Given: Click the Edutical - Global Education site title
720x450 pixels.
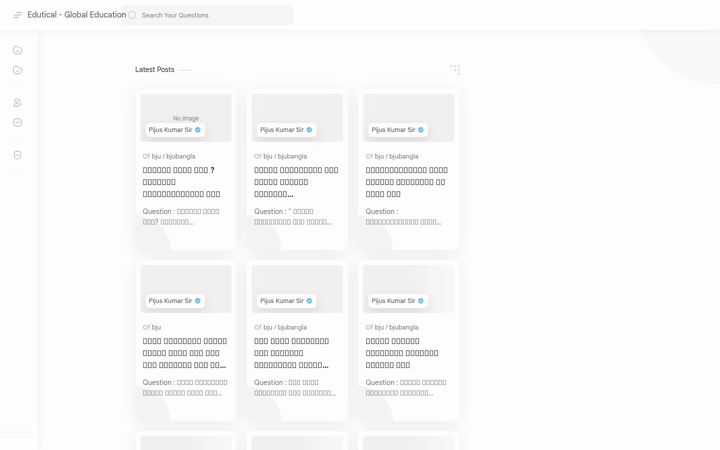Looking at the screenshot, I should pos(77,15).
